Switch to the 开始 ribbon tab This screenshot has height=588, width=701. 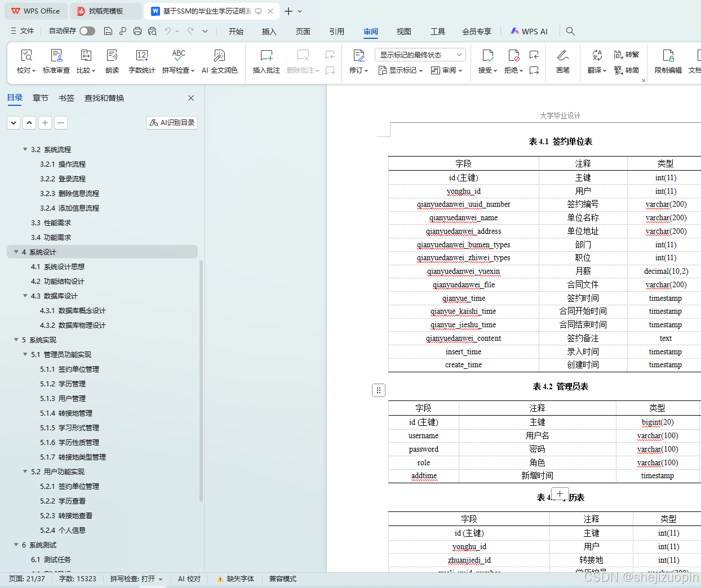pos(236,32)
